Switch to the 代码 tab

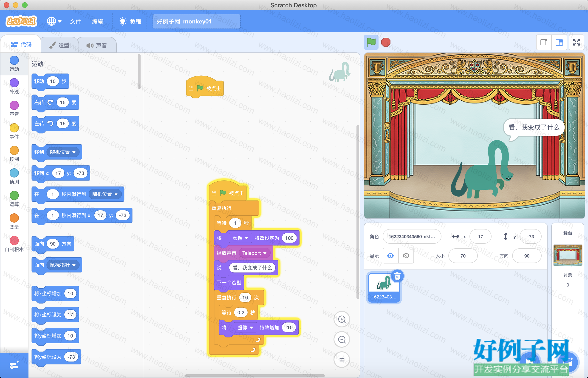tap(21, 44)
